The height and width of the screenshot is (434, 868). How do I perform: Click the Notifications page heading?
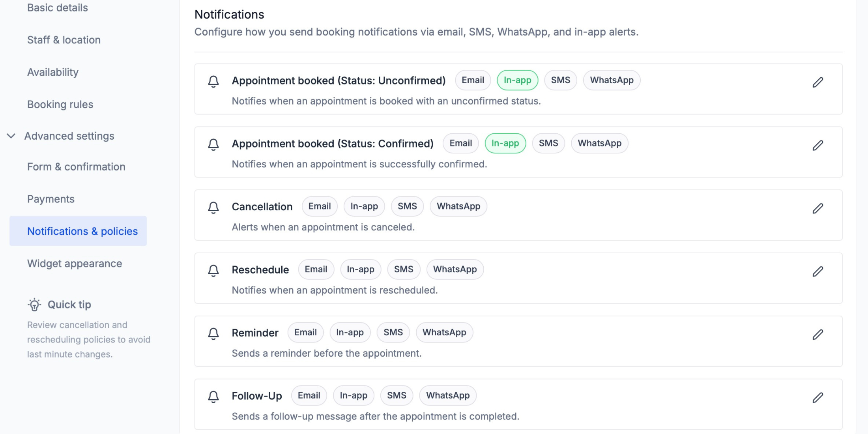coord(229,15)
